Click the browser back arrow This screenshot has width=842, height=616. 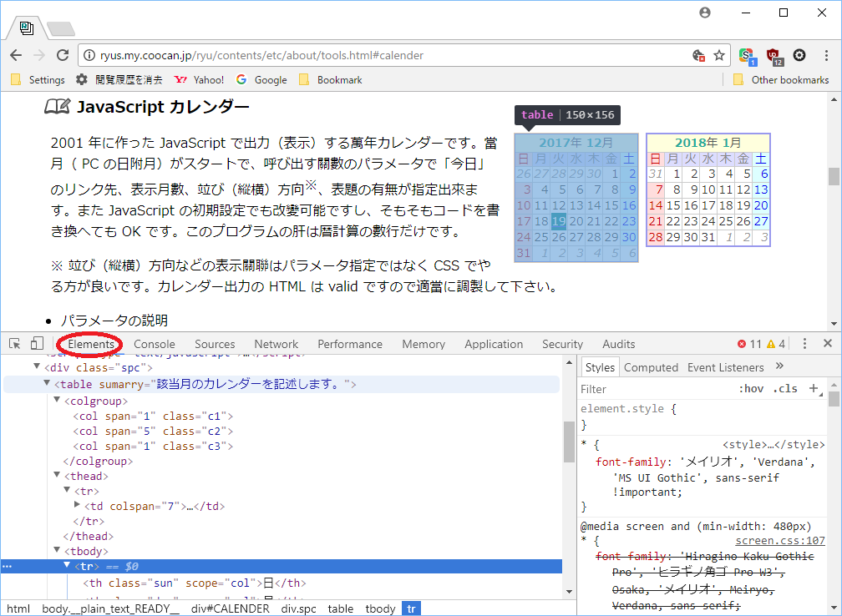pos(16,55)
